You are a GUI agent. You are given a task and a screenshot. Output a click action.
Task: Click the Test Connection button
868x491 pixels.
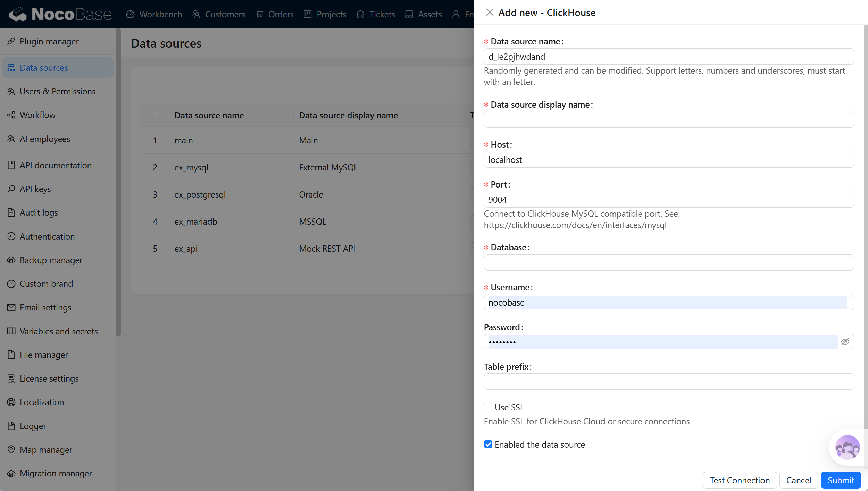pyautogui.click(x=740, y=480)
